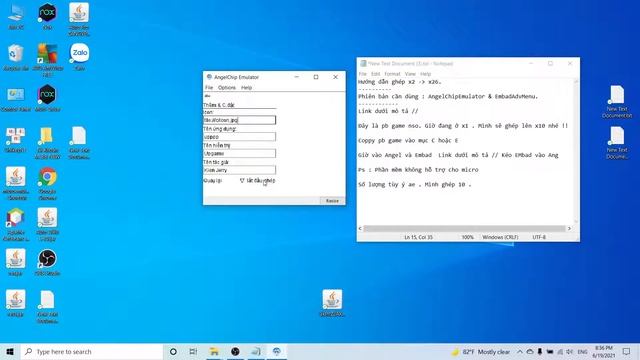
Task: Launch the OBS Studio desktop shortcut
Action: 47,262
